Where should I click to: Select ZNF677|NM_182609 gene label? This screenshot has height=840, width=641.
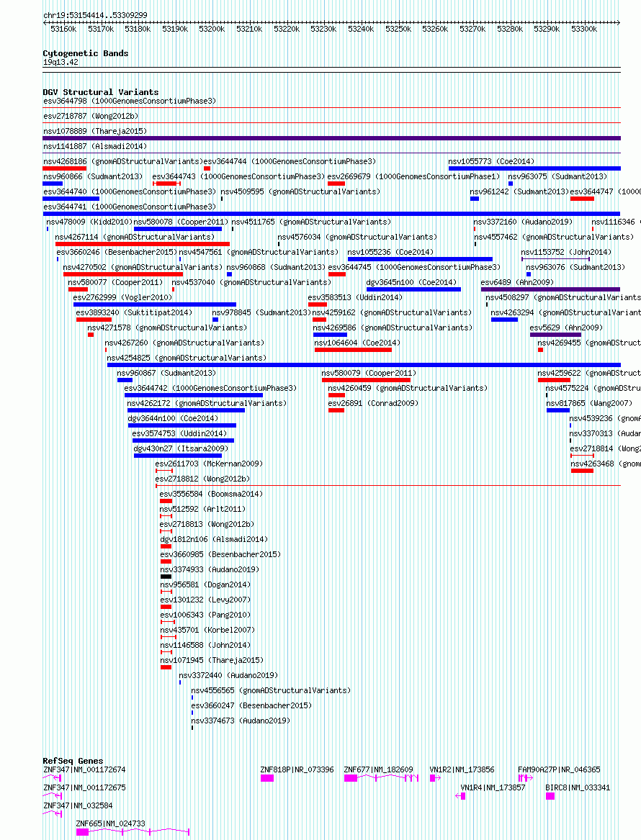coord(378,770)
